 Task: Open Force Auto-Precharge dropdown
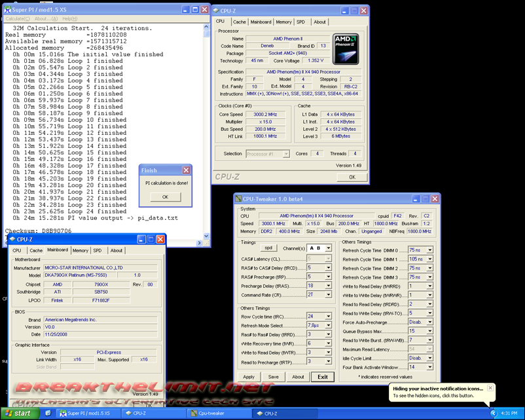430,323
